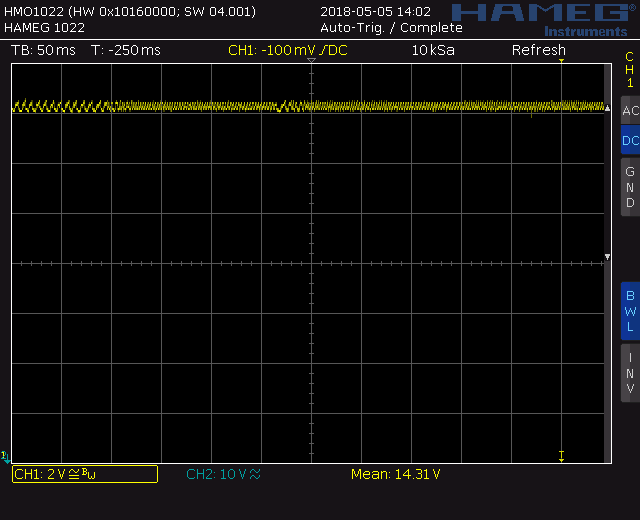Click the T: -250 ms trigger time readout

125,50
